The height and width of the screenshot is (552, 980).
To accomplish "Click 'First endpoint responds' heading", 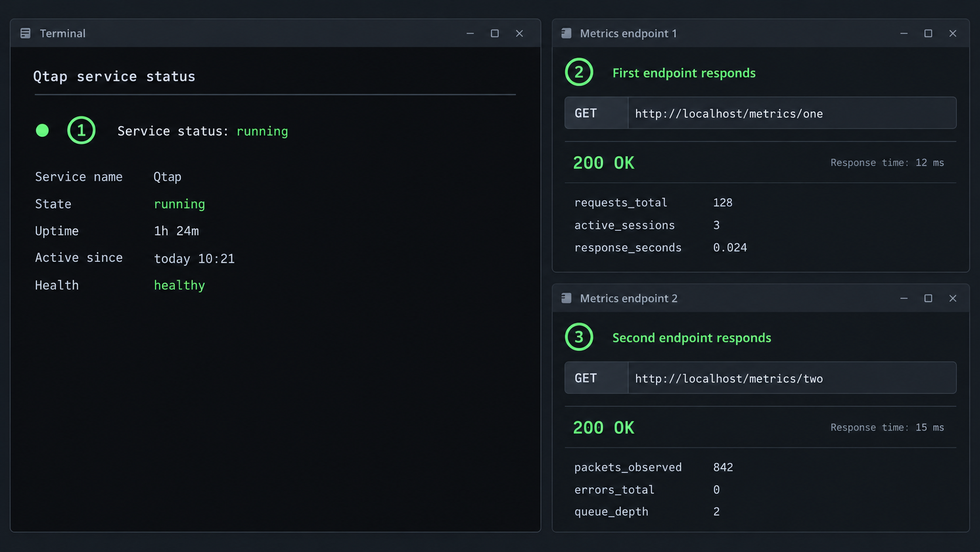I will (x=684, y=73).
